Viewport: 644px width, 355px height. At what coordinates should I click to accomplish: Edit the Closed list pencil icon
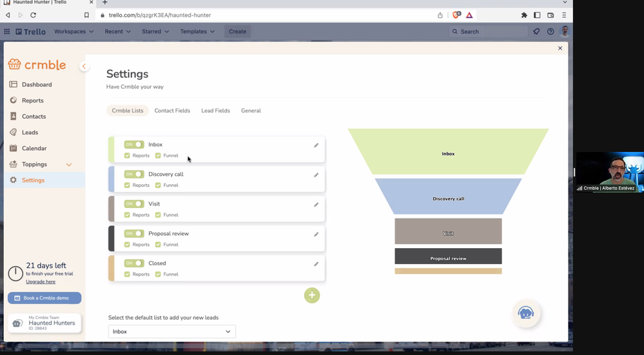pos(317,264)
